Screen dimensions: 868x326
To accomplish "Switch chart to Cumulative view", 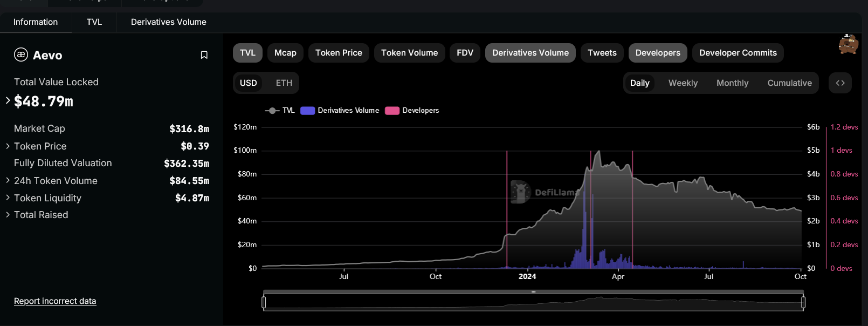I will coord(790,83).
